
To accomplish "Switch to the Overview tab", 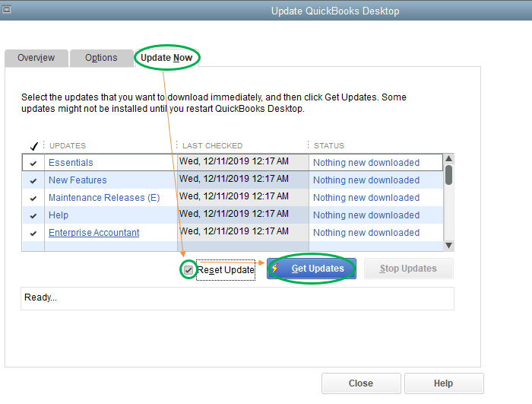I will (36, 58).
